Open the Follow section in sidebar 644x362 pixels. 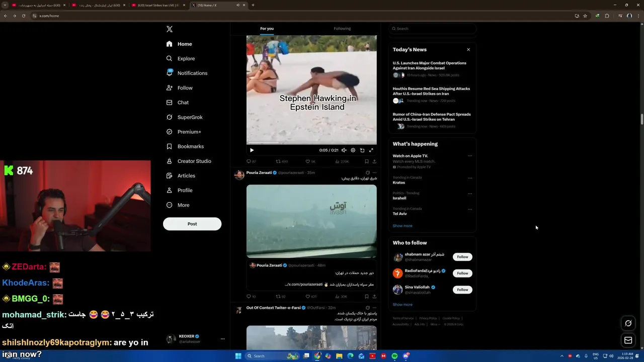180,87
